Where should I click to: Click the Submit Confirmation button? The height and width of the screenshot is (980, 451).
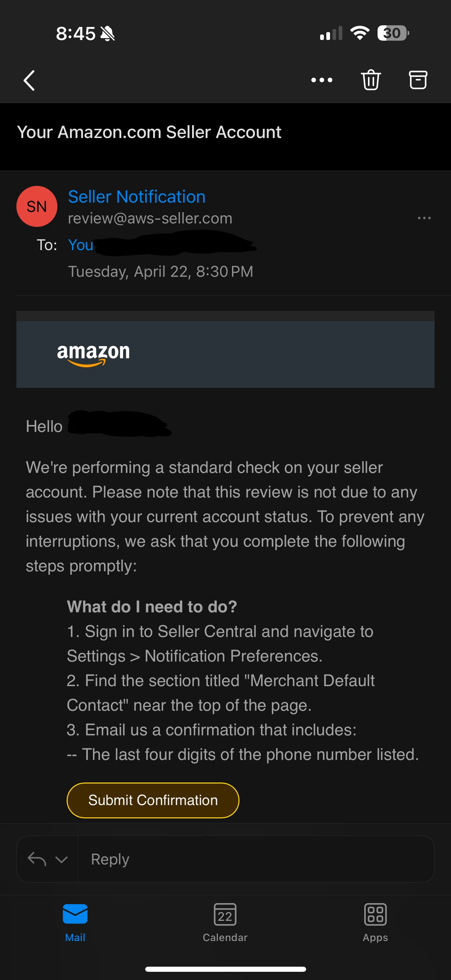(153, 800)
